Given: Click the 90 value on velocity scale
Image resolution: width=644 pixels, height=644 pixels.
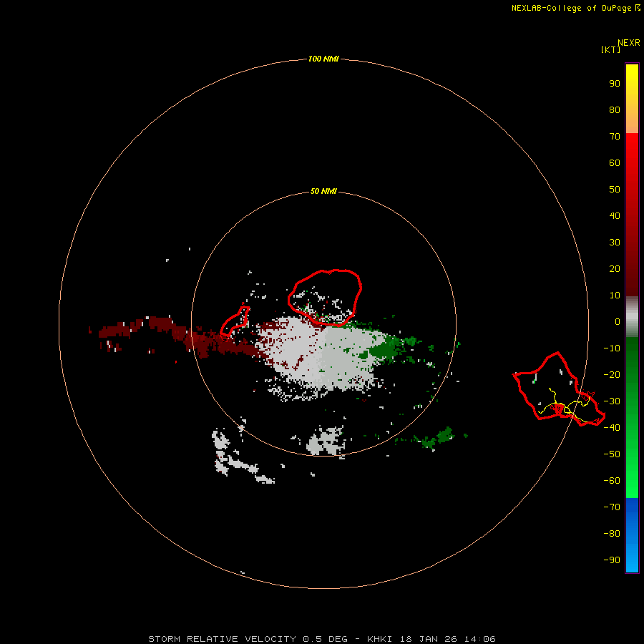Looking at the screenshot, I should point(615,84).
